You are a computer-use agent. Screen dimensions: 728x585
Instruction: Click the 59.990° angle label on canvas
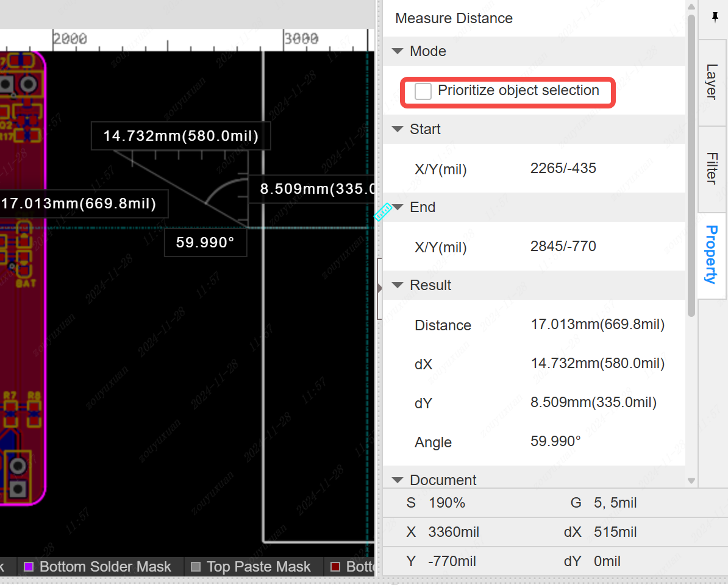pos(205,243)
